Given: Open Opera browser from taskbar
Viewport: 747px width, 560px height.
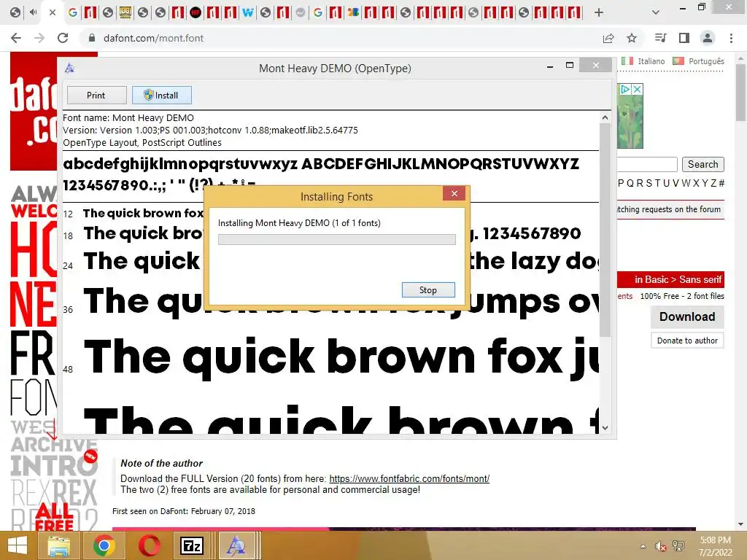Looking at the screenshot, I should click(x=149, y=545).
